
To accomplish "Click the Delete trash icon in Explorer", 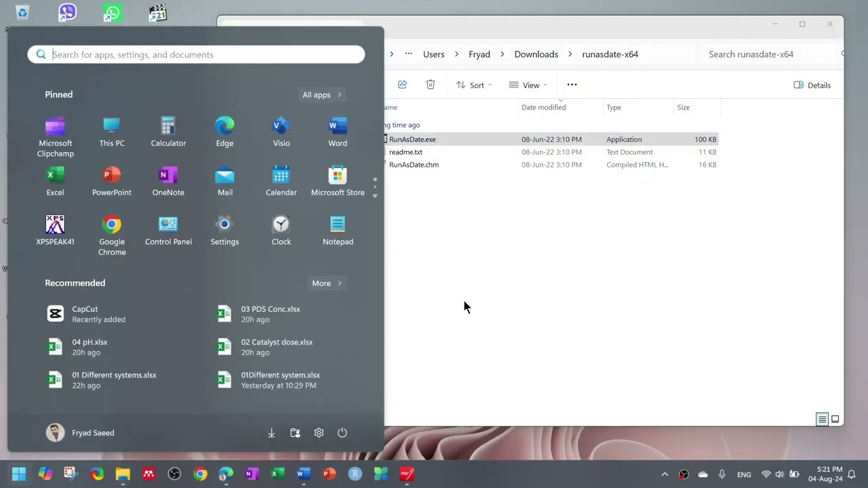I will [x=430, y=85].
